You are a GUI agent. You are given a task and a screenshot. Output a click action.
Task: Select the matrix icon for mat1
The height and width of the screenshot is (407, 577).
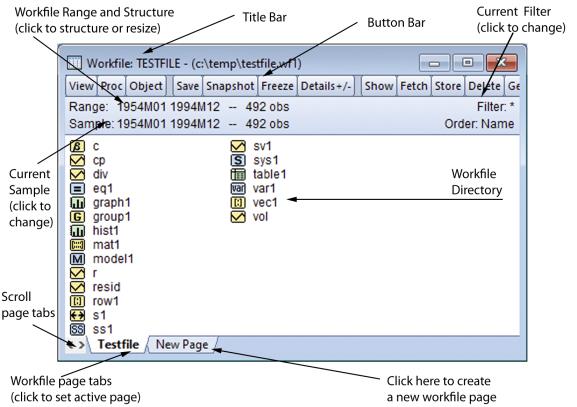[x=77, y=245]
